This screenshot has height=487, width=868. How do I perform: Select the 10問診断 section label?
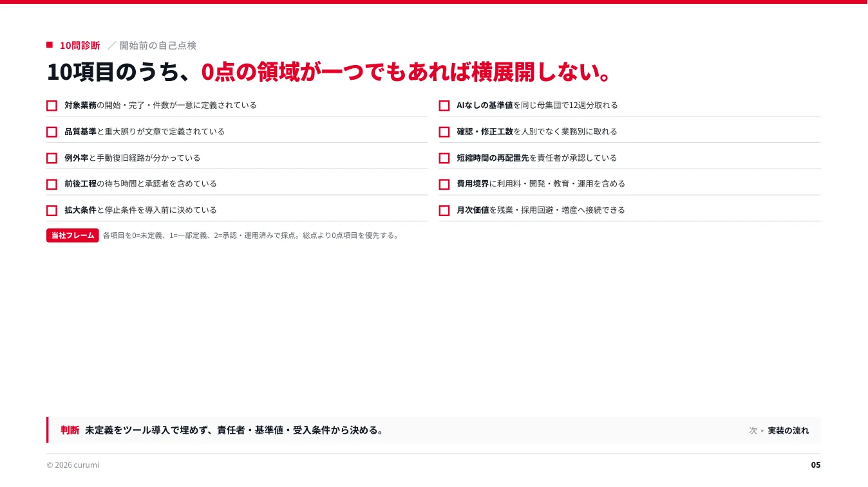[80, 45]
